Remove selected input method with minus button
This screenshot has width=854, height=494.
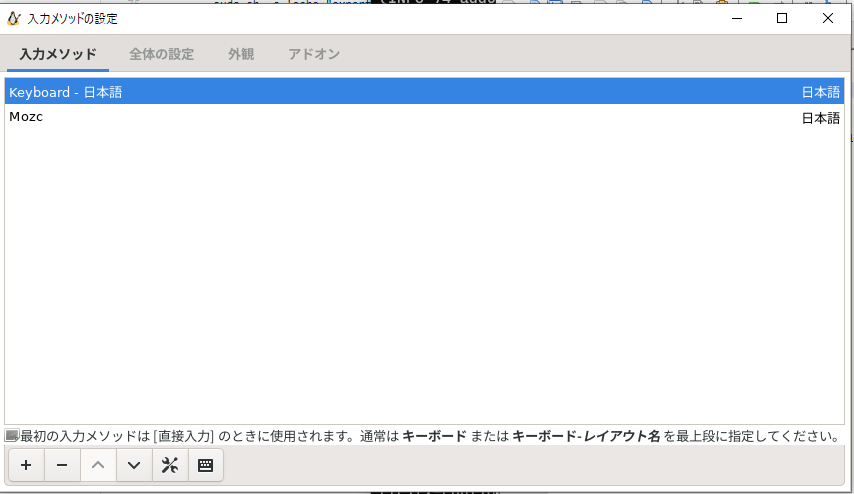click(62, 465)
